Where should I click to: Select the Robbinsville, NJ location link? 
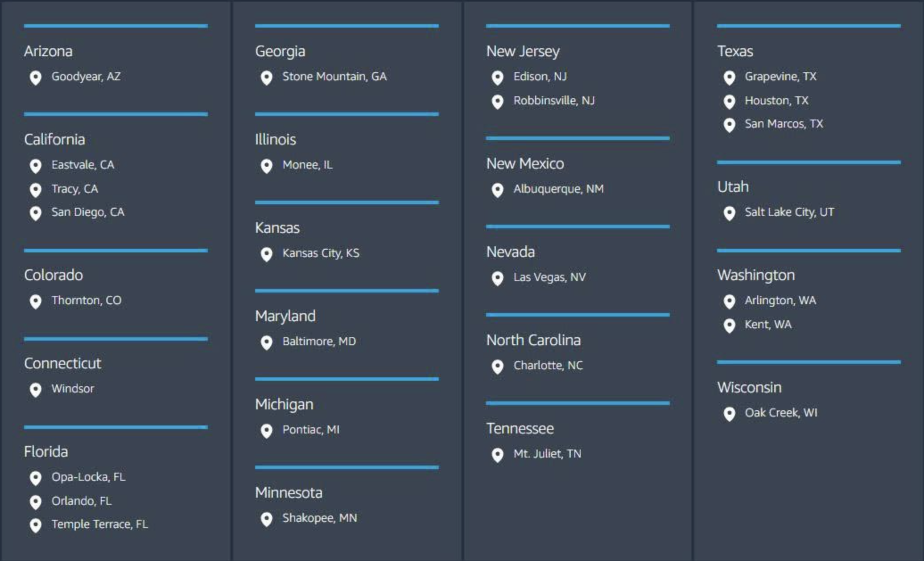(x=554, y=101)
